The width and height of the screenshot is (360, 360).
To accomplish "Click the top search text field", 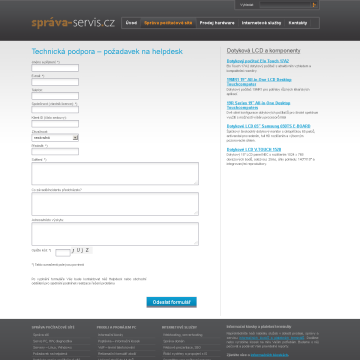I will point(285,5).
